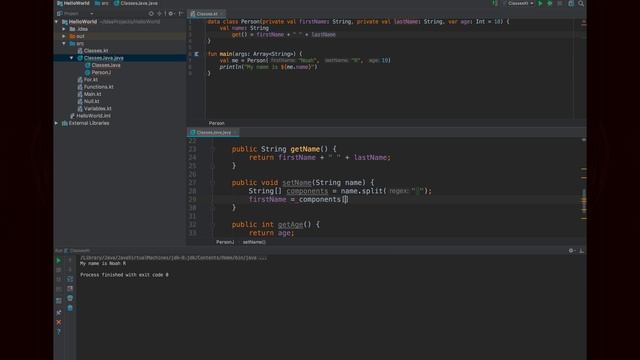This screenshot has width=640, height=360.
Task: Click error stripe mark in top editor
Action: [x=584, y=24]
